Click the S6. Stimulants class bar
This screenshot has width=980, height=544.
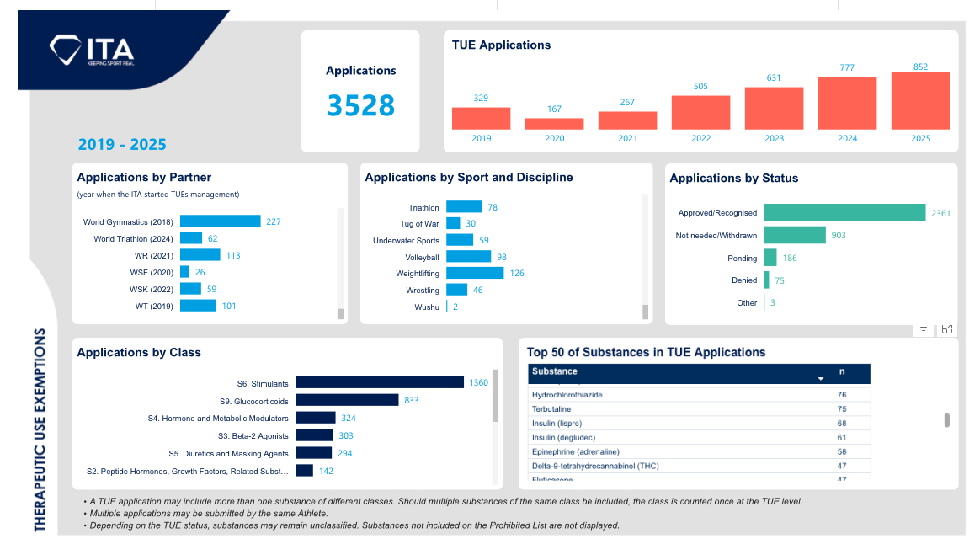[379, 382]
